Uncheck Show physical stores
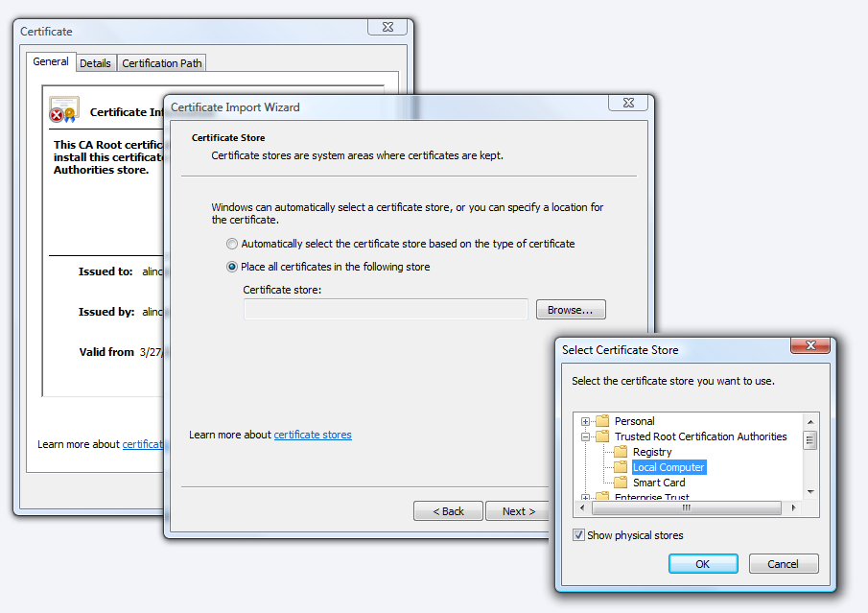Screen dimensions: 868x613 click(x=578, y=535)
